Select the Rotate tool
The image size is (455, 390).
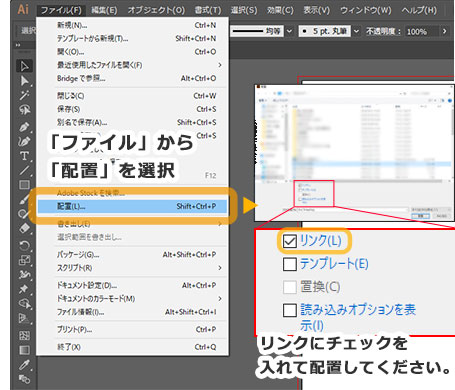point(24,245)
